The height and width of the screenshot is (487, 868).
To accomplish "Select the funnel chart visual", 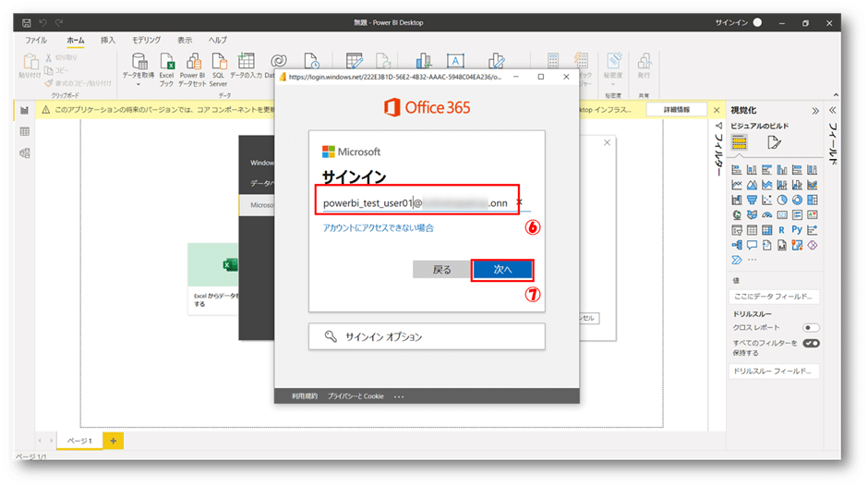I will coord(752,200).
